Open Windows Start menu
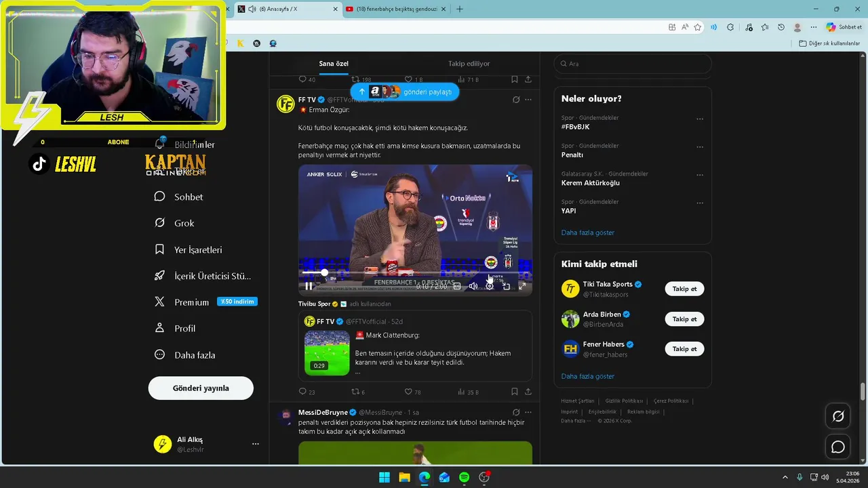 pyautogui.click(x=384, y=477)
